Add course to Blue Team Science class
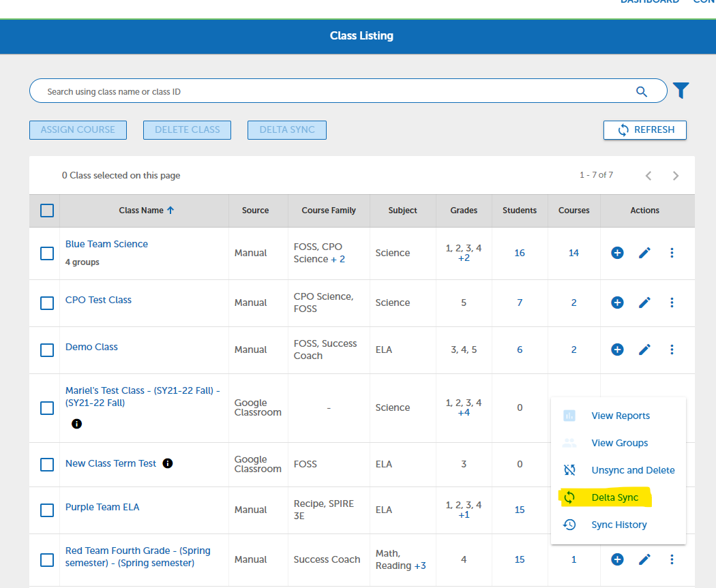The image size is (716, 588). point(617,253)
